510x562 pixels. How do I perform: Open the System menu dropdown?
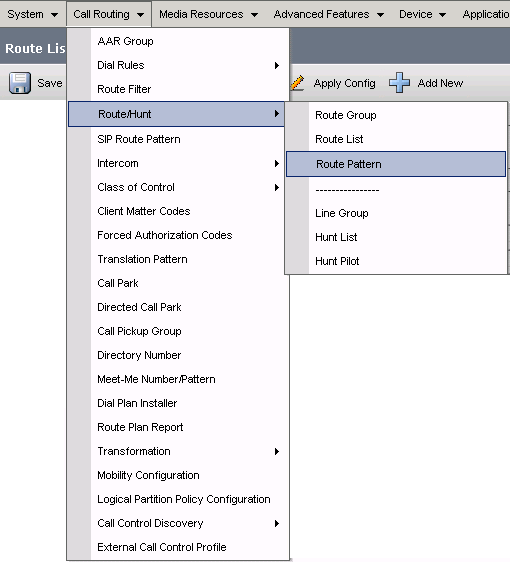[x=32, y=14]
